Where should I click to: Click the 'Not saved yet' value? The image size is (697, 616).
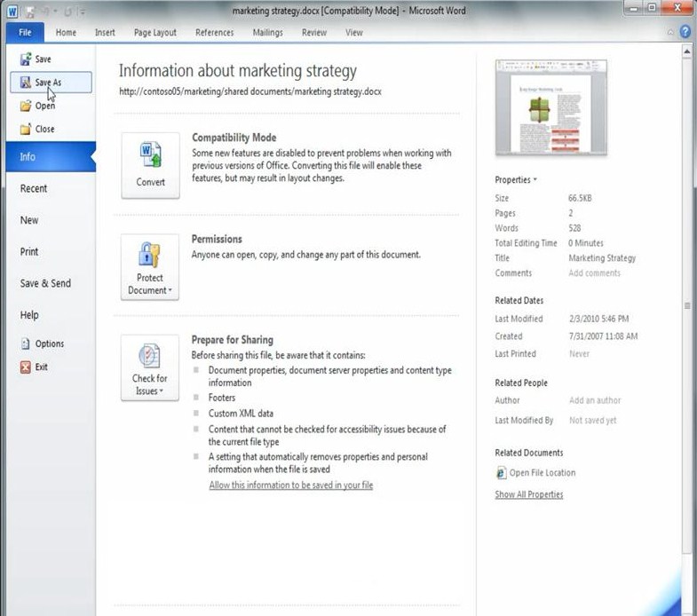coord(592,420)
